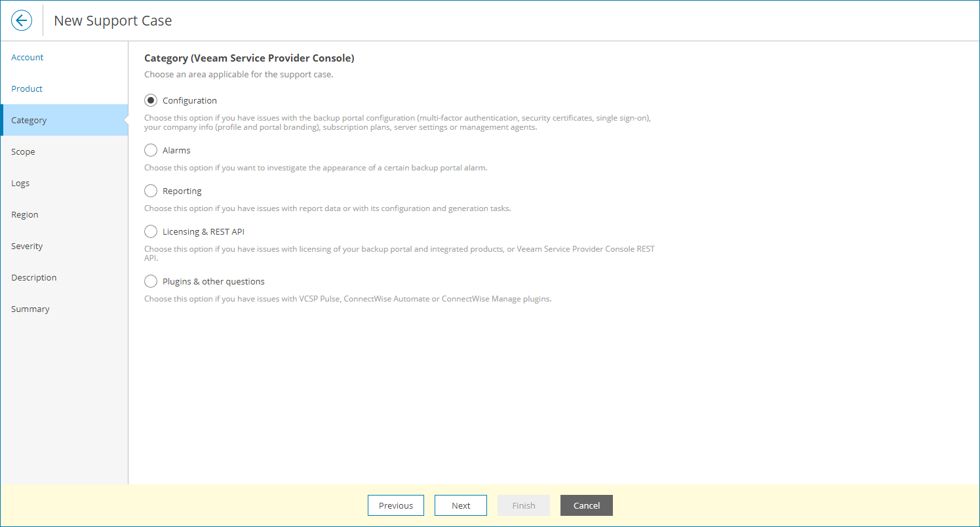Click the Category (Veeam Service Provider Console) heading

(249, 58)
